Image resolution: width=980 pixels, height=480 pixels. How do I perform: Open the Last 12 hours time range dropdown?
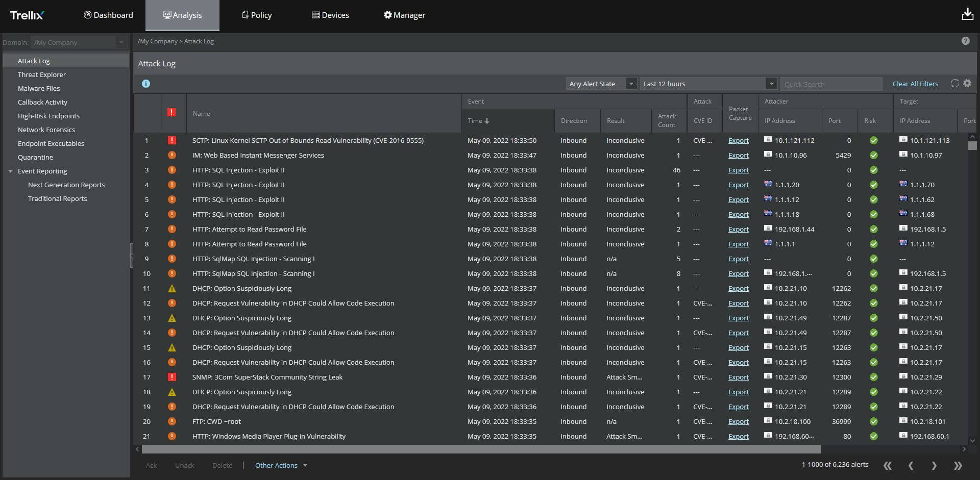tap(708, 84)
